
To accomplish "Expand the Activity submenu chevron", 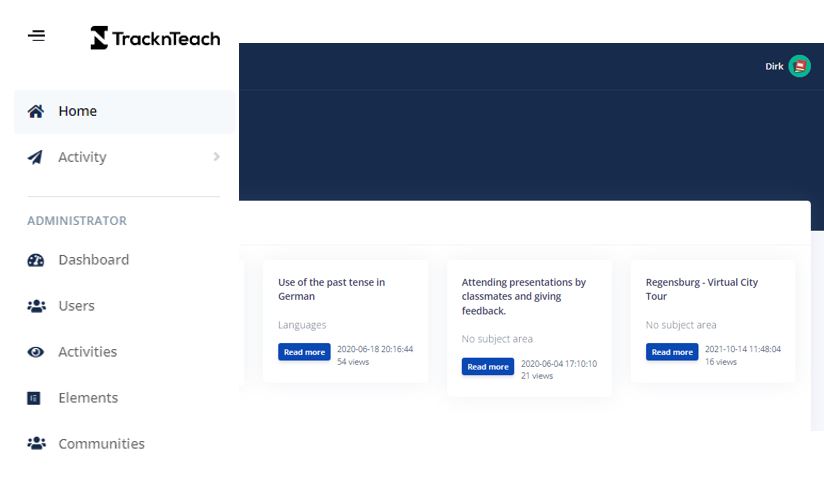I will pyautogui.click(x=217, y=157).
